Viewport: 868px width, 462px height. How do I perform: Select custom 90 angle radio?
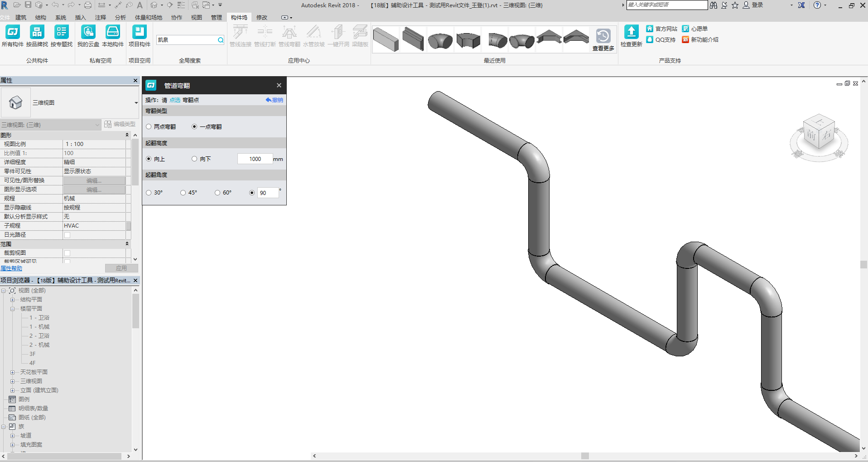[x=252, y=193]
